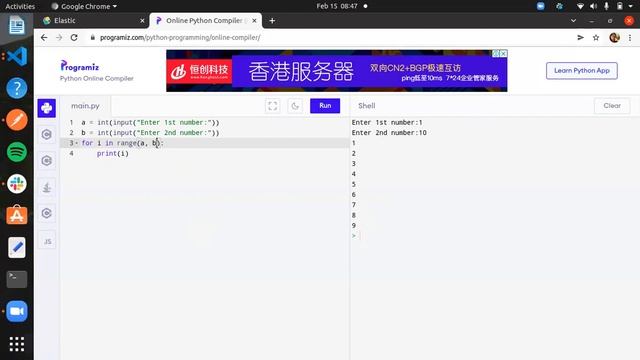
Task: Click the Learn Python App button
Action: click(x=582, y=71)
